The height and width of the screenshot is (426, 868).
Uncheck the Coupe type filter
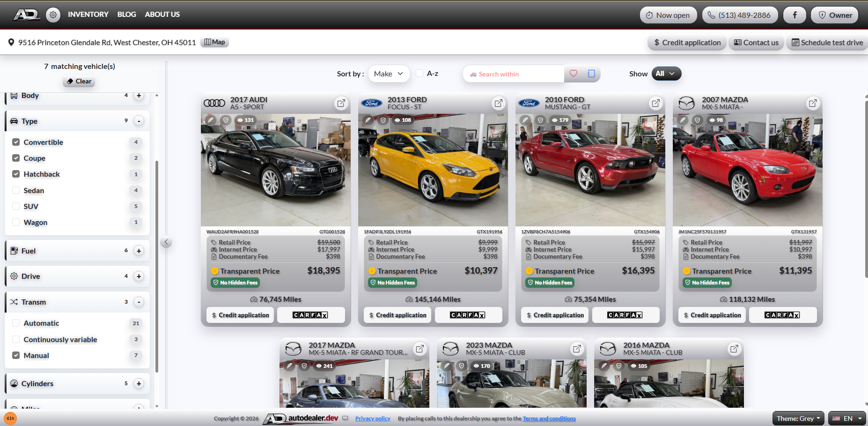click(16, 158)
